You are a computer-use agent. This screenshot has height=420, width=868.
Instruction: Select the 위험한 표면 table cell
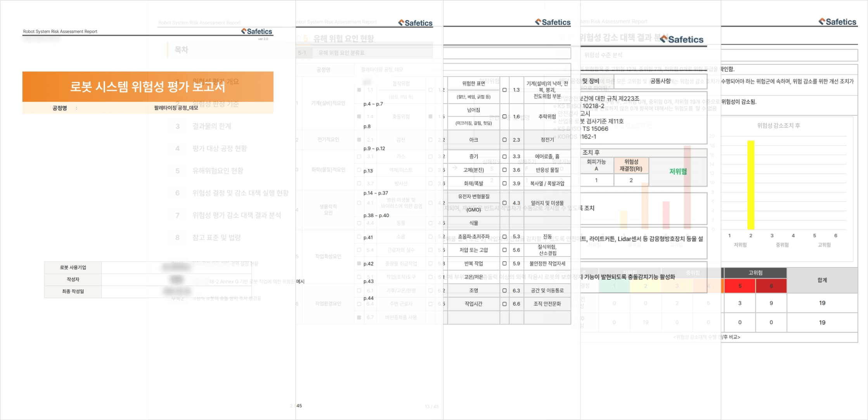click(x=473, y=83)
